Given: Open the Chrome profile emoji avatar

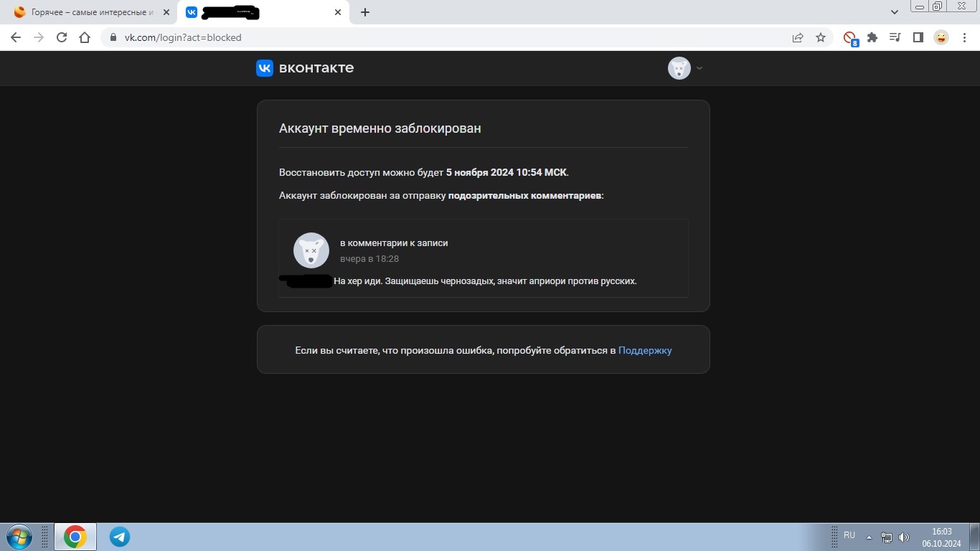Looking at the screenshot, I should [941, 37].
